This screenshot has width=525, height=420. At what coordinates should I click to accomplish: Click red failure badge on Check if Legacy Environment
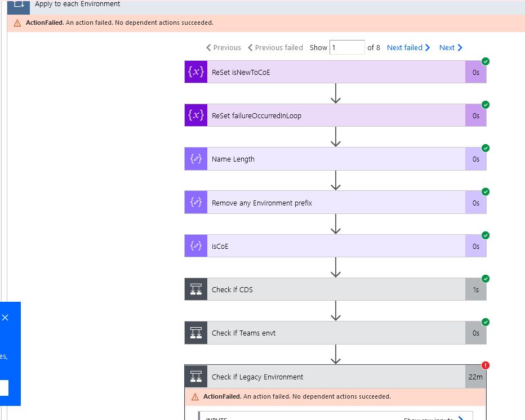485,365
